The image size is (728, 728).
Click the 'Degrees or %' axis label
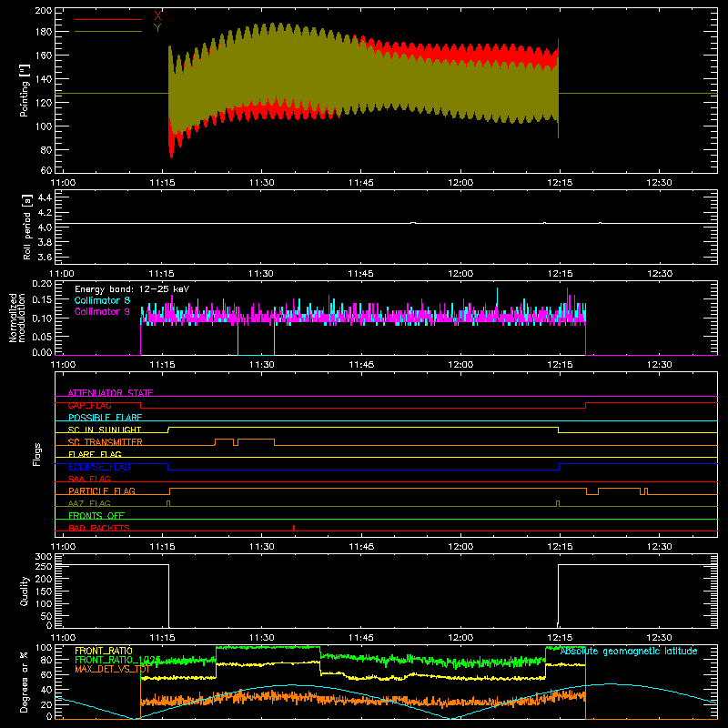25,682
